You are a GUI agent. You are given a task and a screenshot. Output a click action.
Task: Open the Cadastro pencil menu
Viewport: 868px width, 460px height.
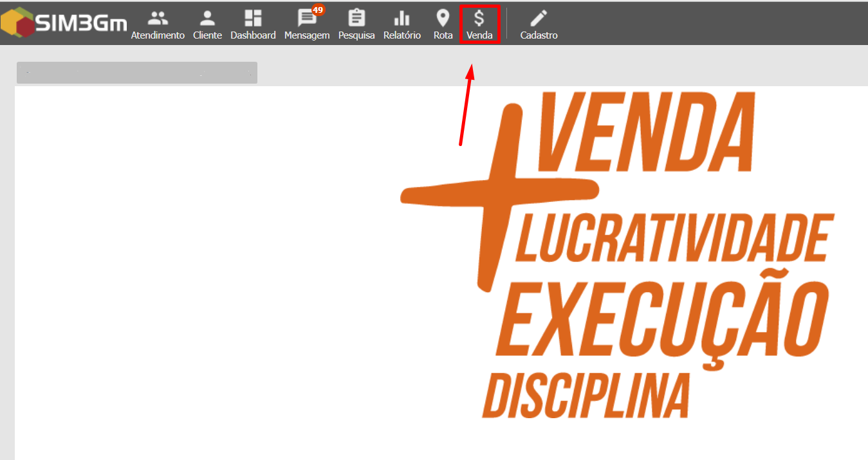click(539, 25)
